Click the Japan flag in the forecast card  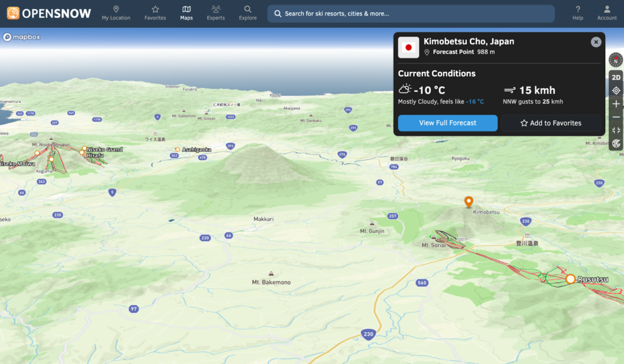tap(408, 47)
